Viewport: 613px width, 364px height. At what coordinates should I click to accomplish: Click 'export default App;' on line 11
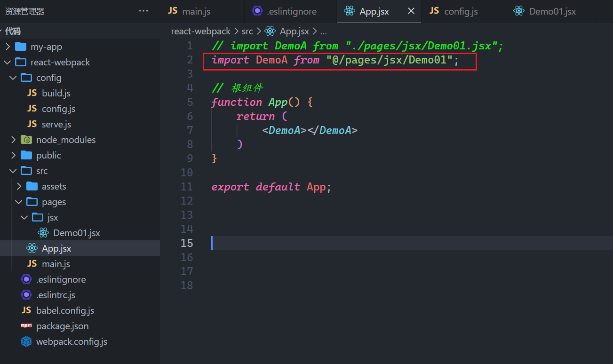click(271, 187)
